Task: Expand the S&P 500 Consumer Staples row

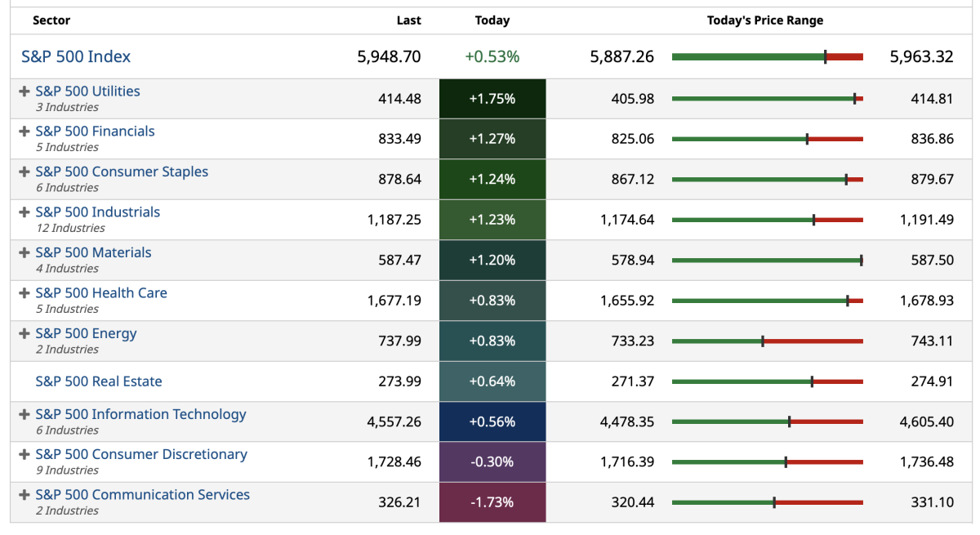Action: [24, 172]
